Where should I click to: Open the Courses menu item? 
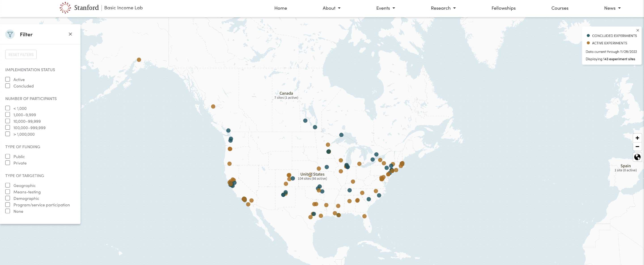pyautogui.click(x=559, y=8)
